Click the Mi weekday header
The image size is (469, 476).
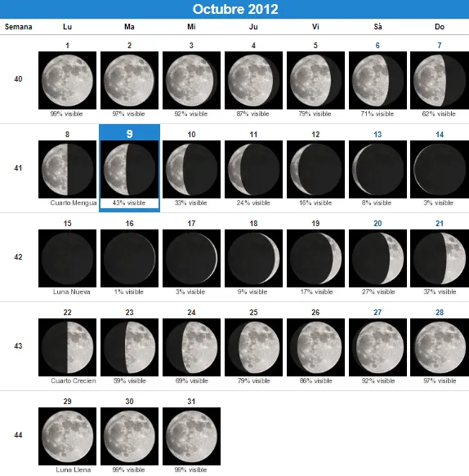[x=191, y=27]
